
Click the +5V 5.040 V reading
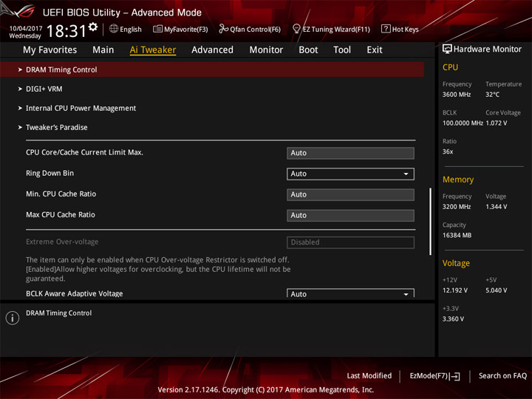click(x=497, y=291)
